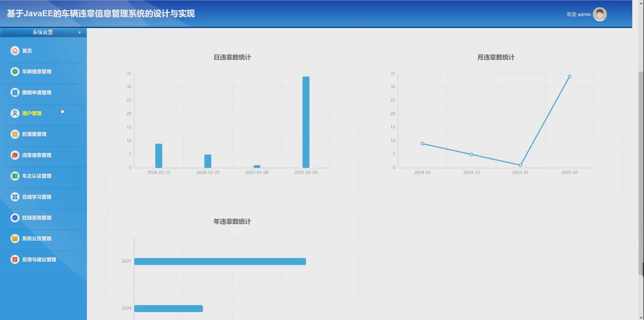
Task: Click the 在线学习管理 menu entry
Action: point(36,197)
